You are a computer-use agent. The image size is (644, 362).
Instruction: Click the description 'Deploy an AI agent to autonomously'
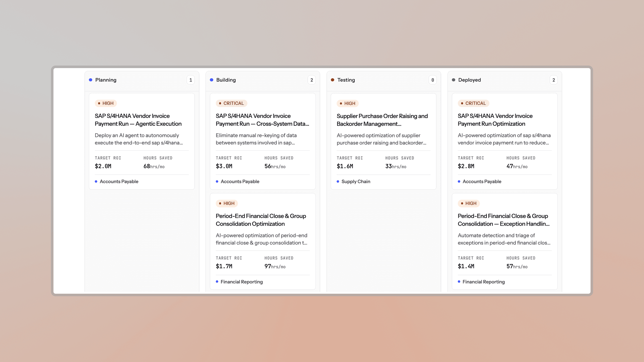139,139
